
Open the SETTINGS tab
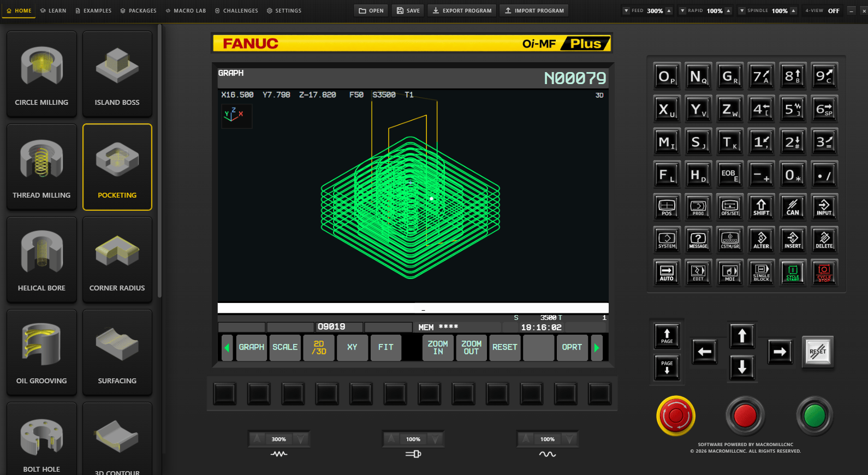click(284, 10)
